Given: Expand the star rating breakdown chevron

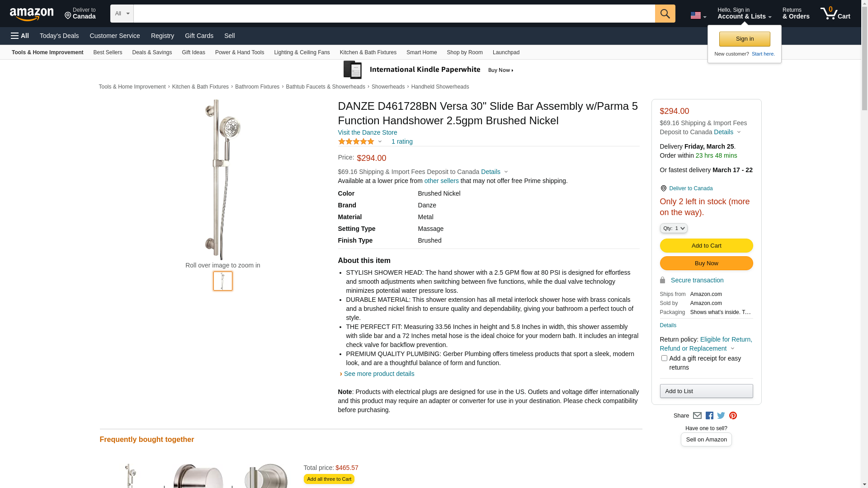Looking at the screenshot, I should (380, 142).
